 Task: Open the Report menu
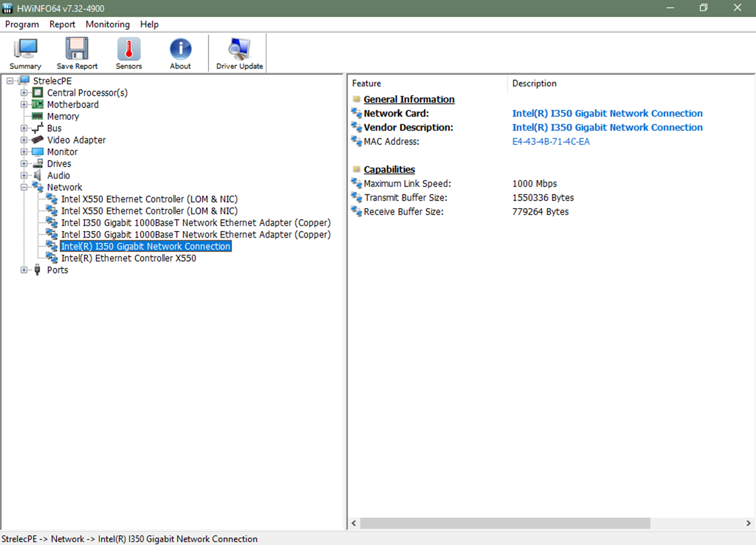62,24
